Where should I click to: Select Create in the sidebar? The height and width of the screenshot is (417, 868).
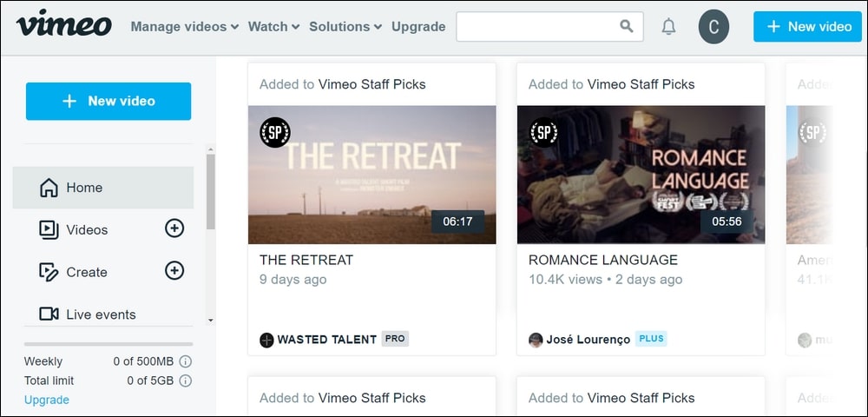click(87, 273)
